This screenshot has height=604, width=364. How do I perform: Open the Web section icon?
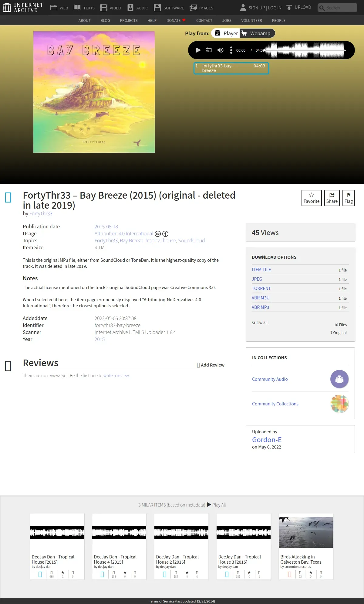tap(54, 8)
